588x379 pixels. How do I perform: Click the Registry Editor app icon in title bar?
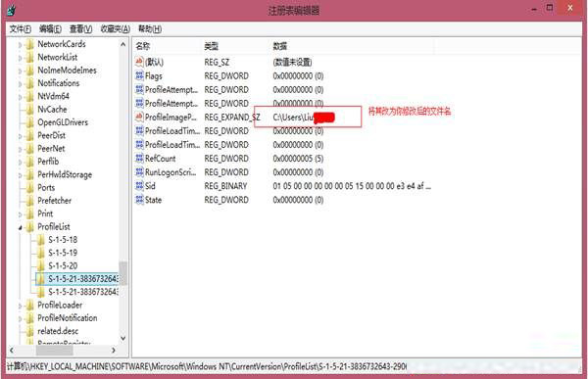tap(11, 10)
